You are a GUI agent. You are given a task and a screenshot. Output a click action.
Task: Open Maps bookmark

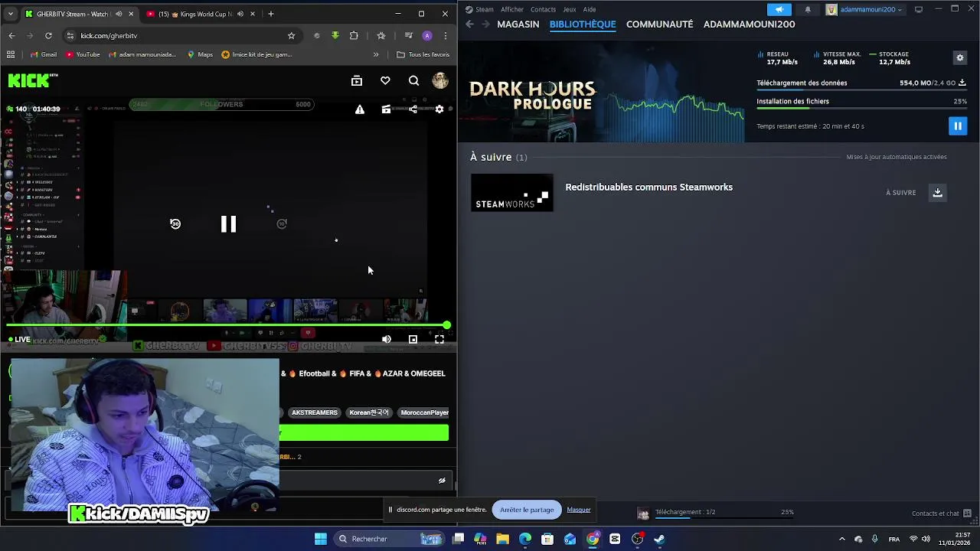pos(200,54)
